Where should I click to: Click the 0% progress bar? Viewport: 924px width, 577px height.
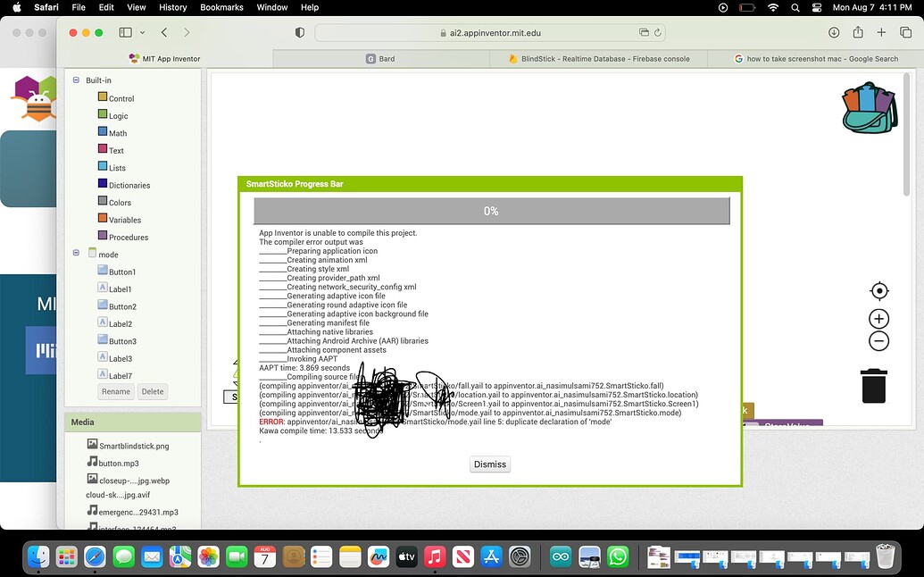coord(491,211)
